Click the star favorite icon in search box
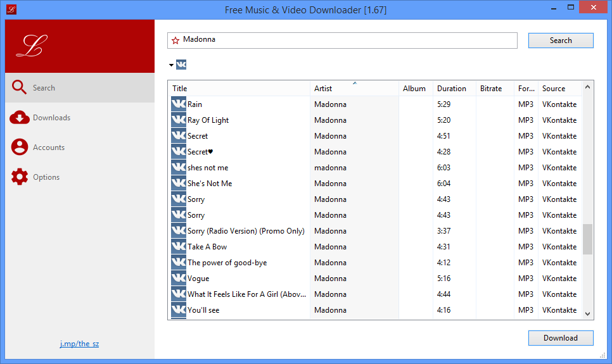612x364 pixels. [175, 40]
